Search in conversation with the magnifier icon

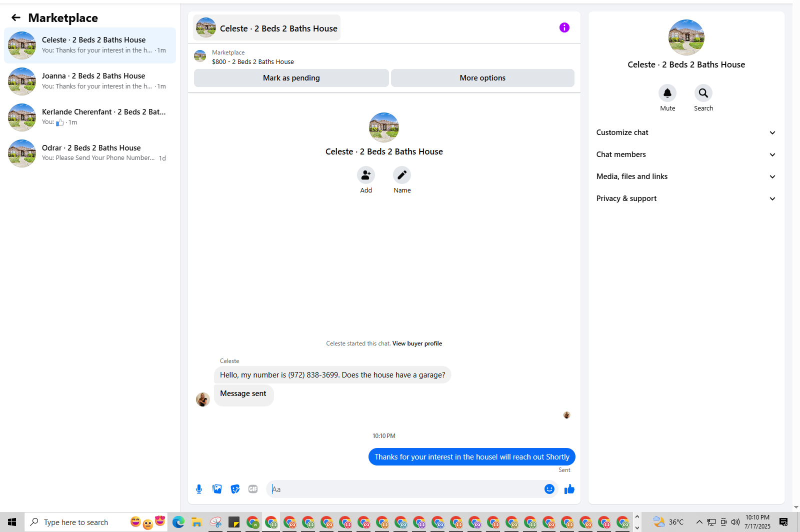(703, 93)
